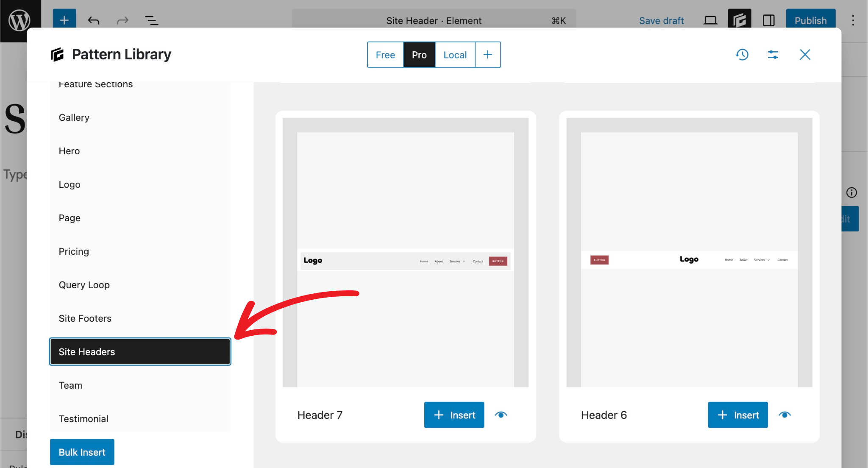Open the editor options three-dot menu
The image size is (868, 468).
click(853, 20)
